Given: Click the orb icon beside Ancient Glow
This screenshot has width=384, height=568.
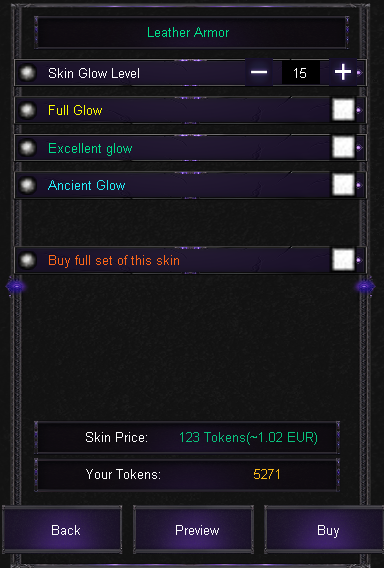Looking at the screenshot, I should click(27, 185).
